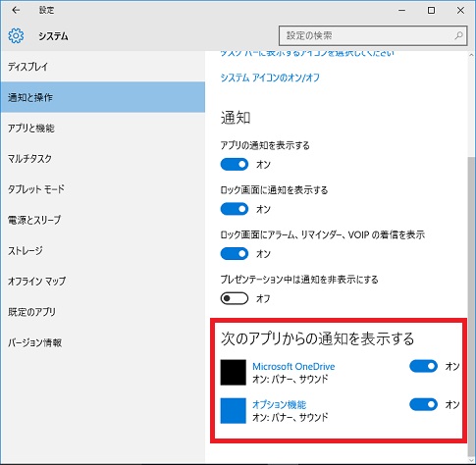
Task: Click the 設定の検索 search field
Action: coord(373,35)
